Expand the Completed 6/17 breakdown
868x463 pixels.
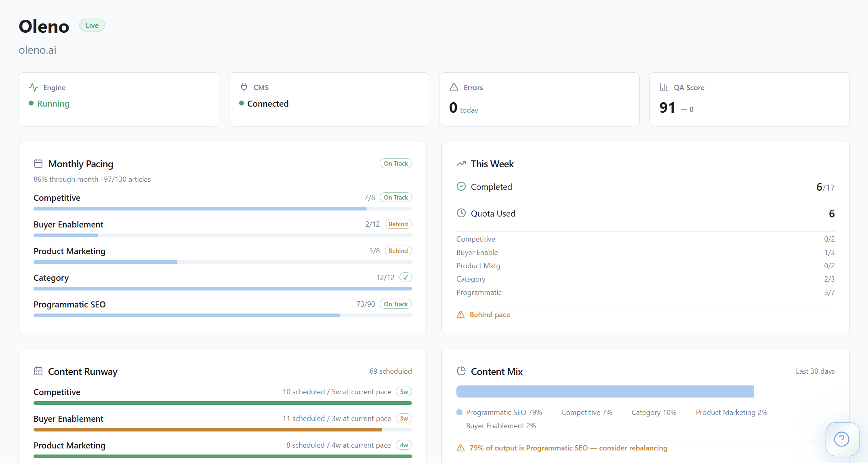[824, 187]
